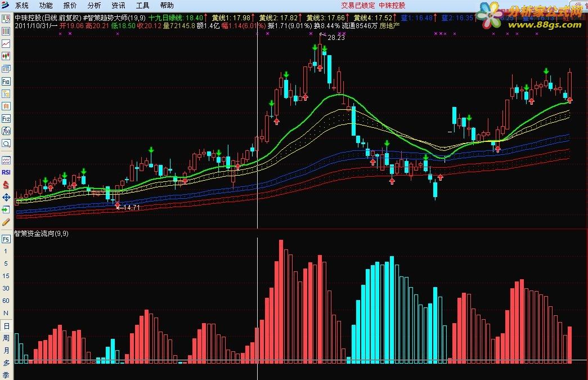Click the 黄线4: 17.52 value
Screen dimensions: 588x380
(x=372, y=17)
